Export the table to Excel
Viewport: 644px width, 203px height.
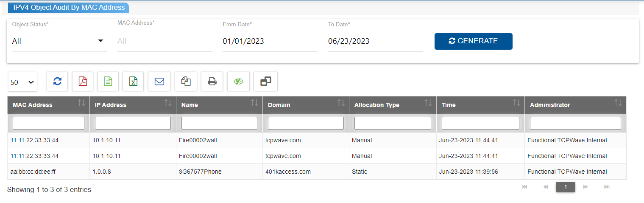point(133,82)
